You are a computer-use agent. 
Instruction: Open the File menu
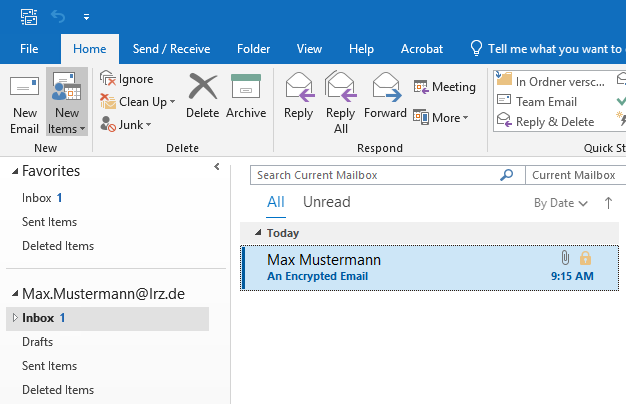coord(30,48)
